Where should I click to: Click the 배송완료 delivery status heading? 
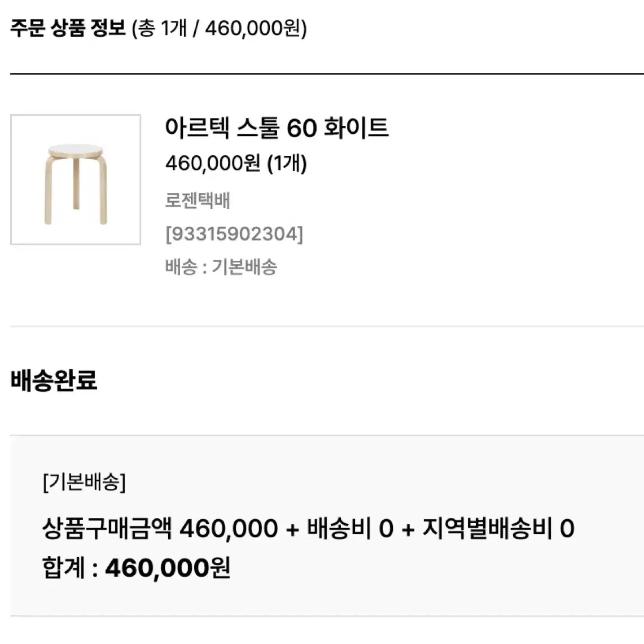tap(54, 380)
